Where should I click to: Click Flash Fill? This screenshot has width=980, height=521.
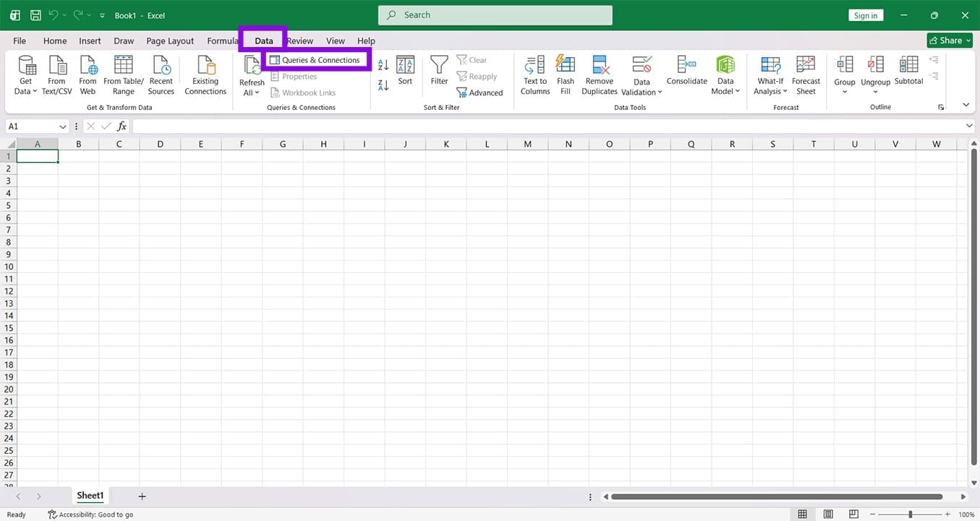566,75
